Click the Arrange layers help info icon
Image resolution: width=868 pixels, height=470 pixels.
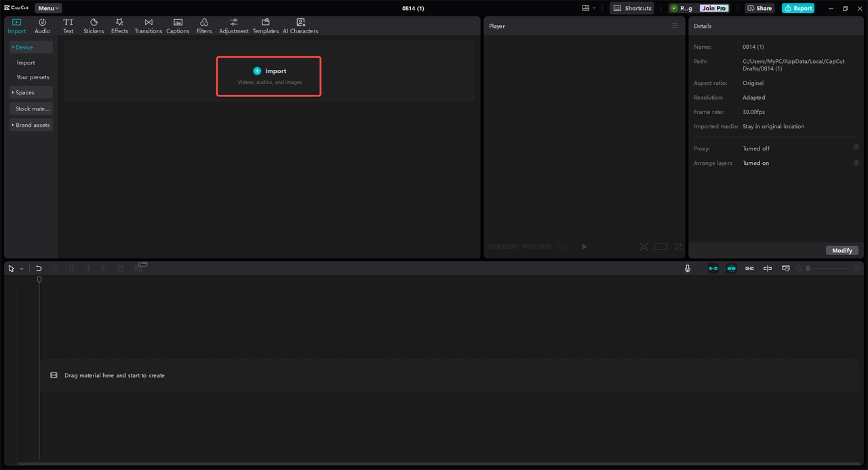click(x=856, y=163)
